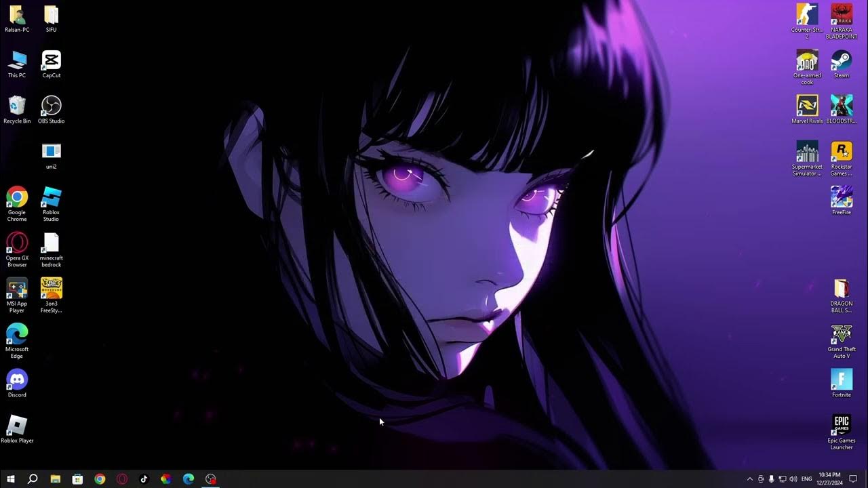Open the clock showing 10:34 PM
This screenshot has width=868, height=488.
[x=829, y=479]
